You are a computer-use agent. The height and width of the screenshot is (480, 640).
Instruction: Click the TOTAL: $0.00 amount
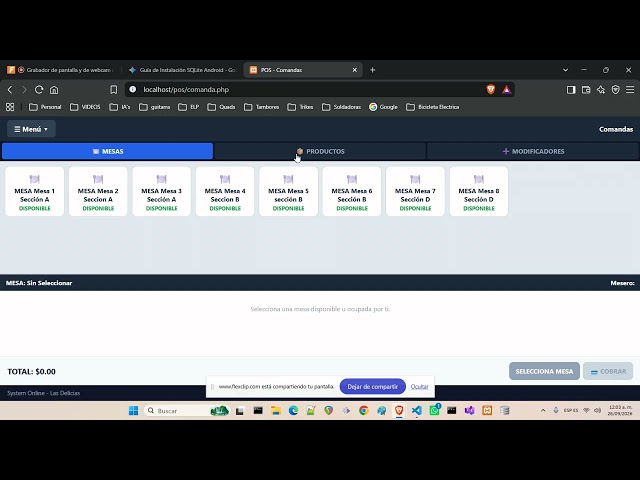[31, 371]
